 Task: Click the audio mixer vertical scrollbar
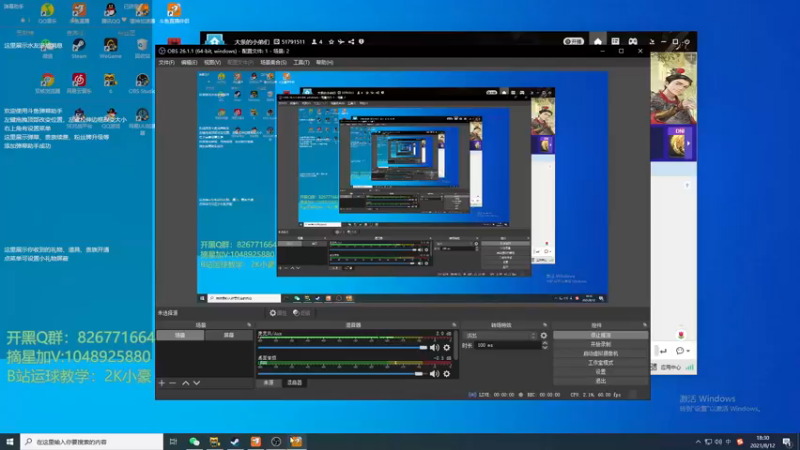point(456,345)
